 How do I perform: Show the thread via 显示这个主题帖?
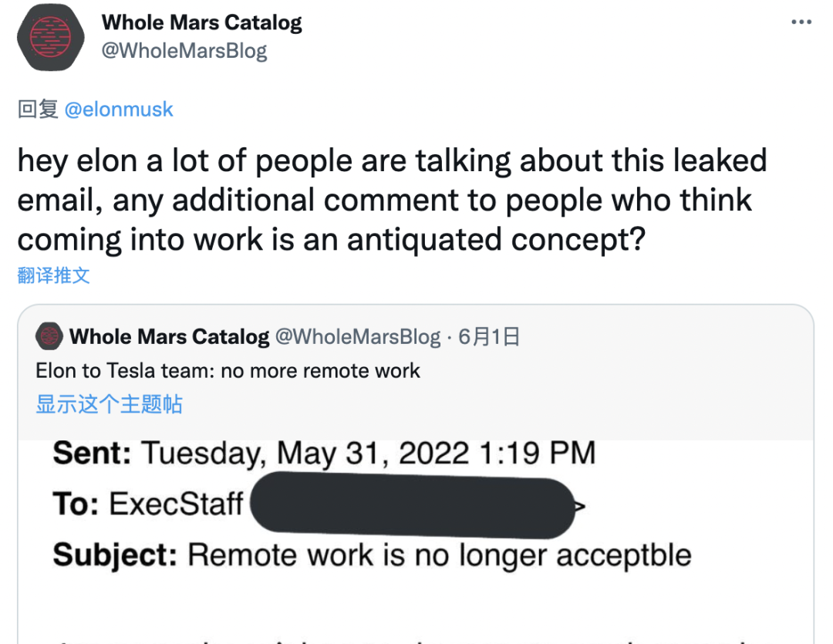click(109, 403)
